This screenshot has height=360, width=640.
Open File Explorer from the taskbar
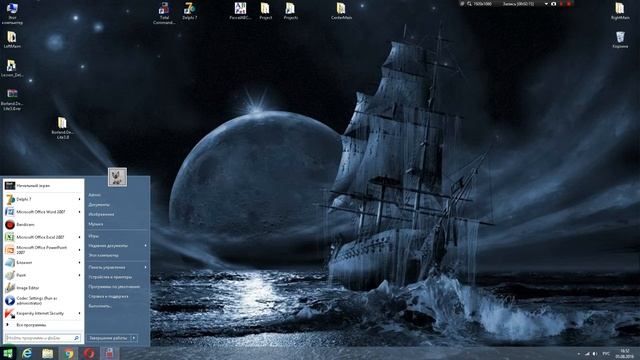coord(48,353)
